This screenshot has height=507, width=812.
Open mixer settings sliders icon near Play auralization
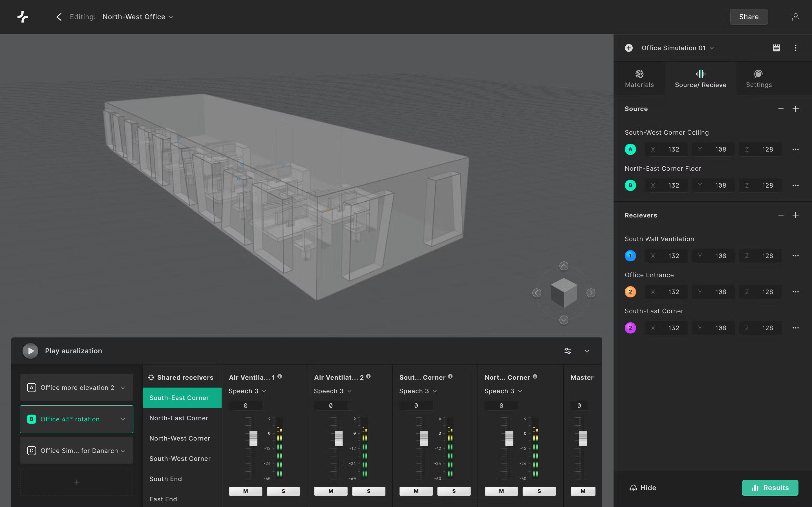coord(567,351)
